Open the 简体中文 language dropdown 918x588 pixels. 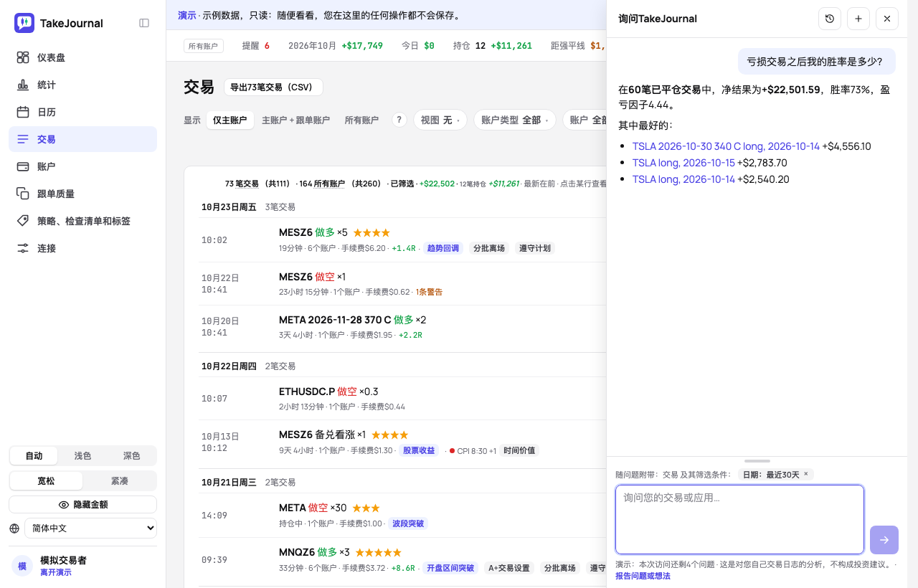[x=91, y=528]
